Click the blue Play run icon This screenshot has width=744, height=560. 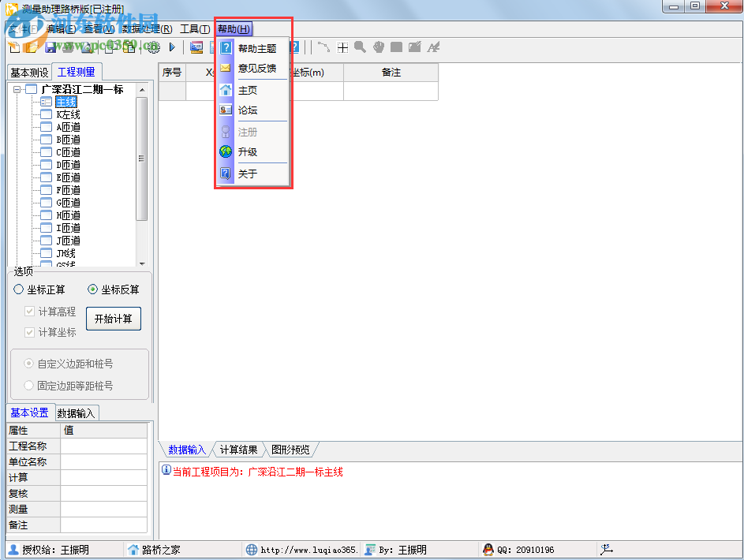coord(172,47)
